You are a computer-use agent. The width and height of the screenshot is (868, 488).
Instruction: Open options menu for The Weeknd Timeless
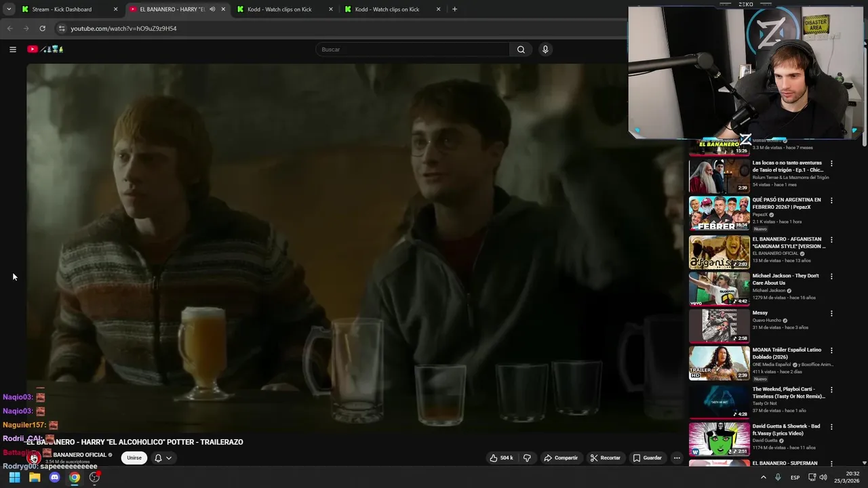(831, 390)
